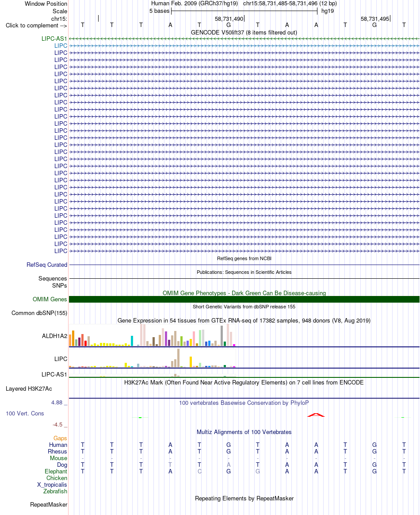Click the '100 Vert. Cons' track label

click(x=25, y=414)
